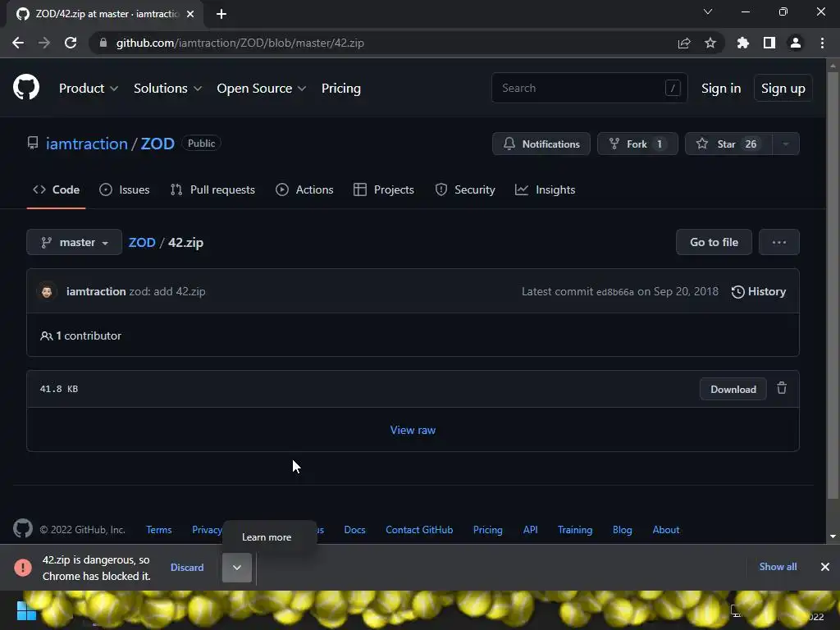Open ZOD repository name link in title
Viewport: 840px width, 630px height.
[157, 144]
